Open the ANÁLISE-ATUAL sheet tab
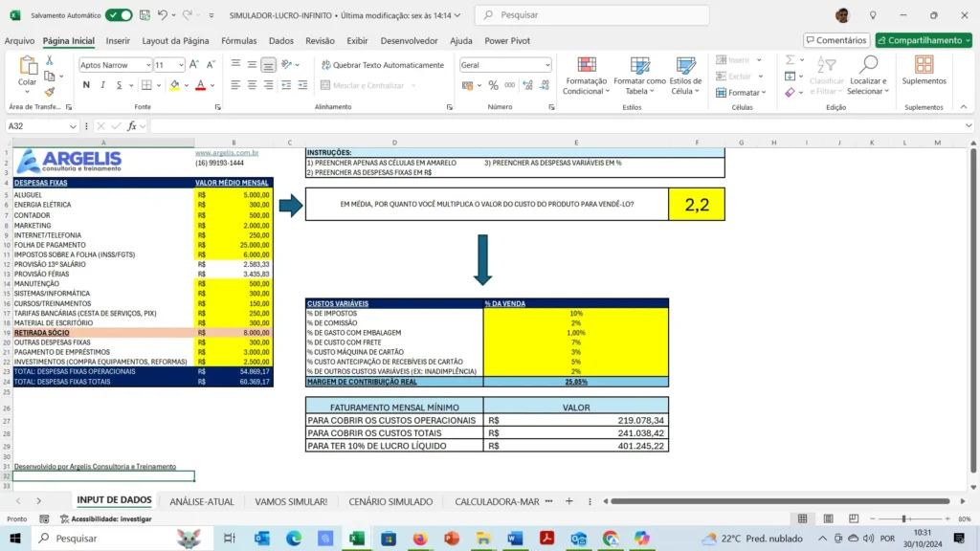 (x=202, y=501)
